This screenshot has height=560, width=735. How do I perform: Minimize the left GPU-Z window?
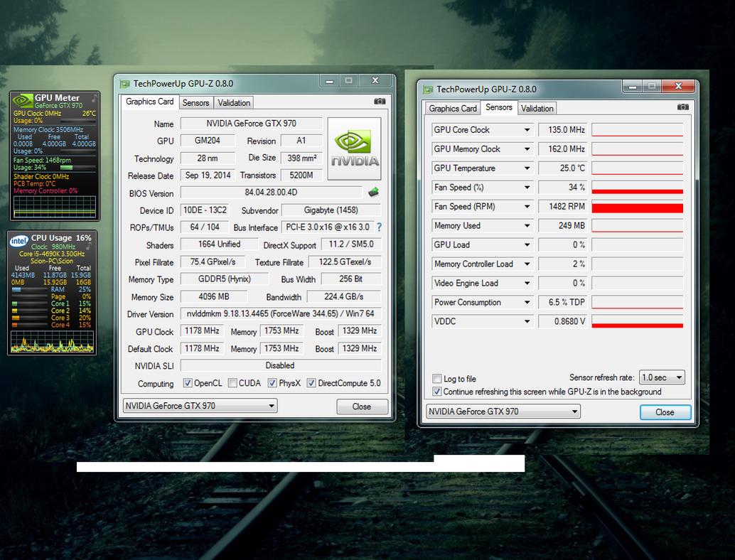[x=330, y=81]
